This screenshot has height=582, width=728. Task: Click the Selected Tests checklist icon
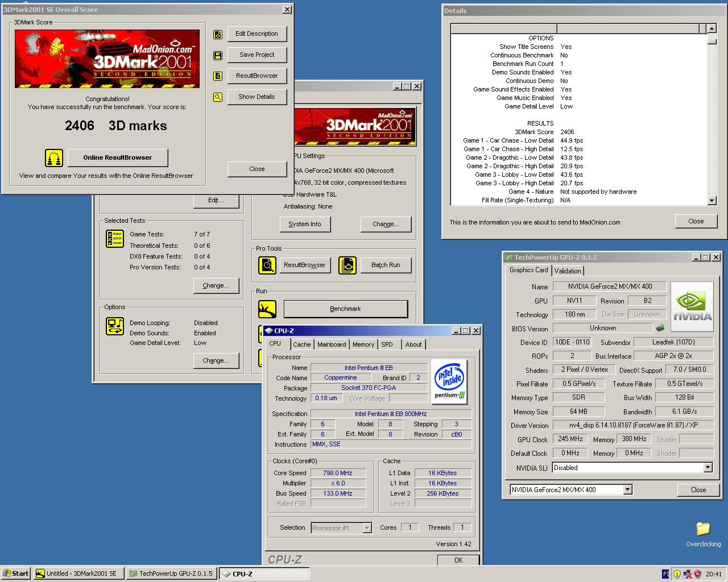point(115,238)
